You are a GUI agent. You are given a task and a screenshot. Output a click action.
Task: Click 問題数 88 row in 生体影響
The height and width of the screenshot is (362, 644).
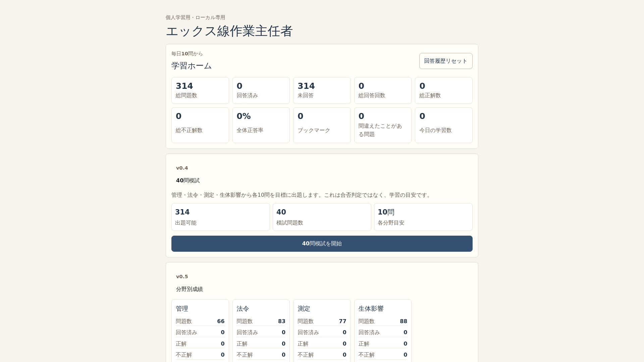coord(383,321)
